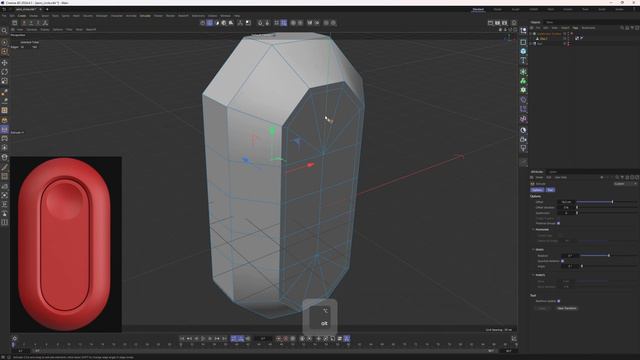
Task: Toggle the checkbox below the Rotation slider
Action: 562,261
